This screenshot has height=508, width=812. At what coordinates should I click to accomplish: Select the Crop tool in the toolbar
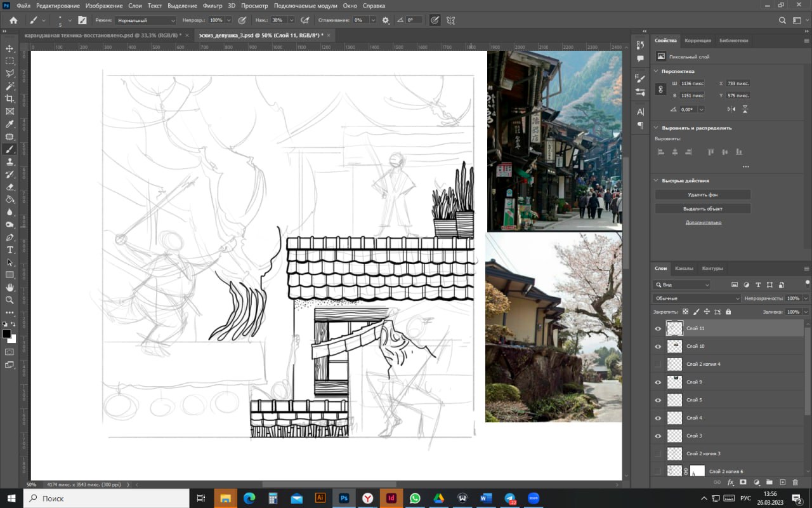(x=10, y=98)
